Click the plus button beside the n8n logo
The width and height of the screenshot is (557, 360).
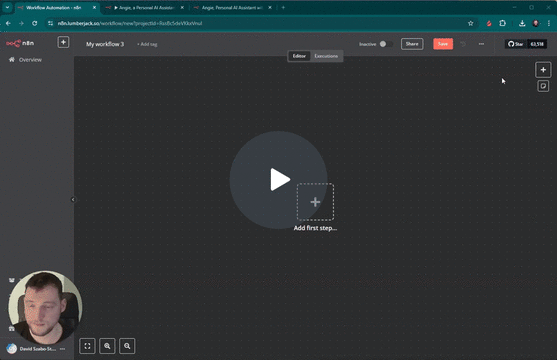[x=63, y=42]
